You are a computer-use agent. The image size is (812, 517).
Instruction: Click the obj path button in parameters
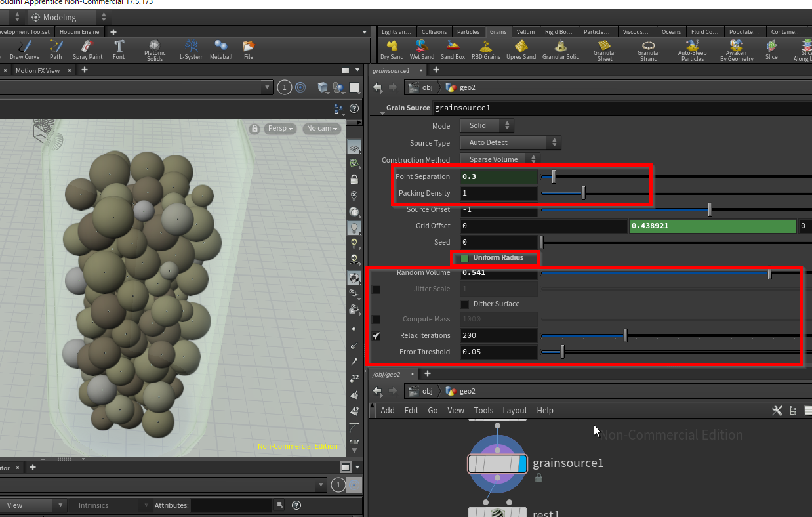coord(422,87)
